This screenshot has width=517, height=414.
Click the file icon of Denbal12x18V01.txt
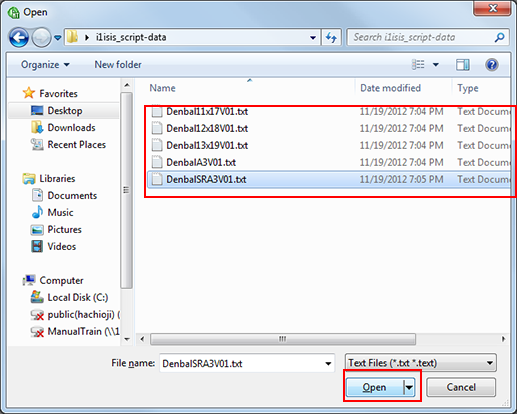[x=157, y=129]
